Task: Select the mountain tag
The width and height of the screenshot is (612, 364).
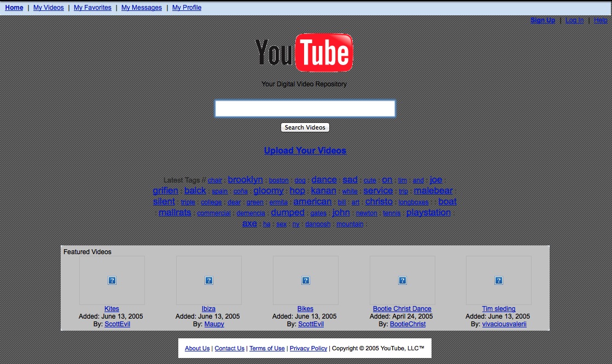Action: coord(349,224)
